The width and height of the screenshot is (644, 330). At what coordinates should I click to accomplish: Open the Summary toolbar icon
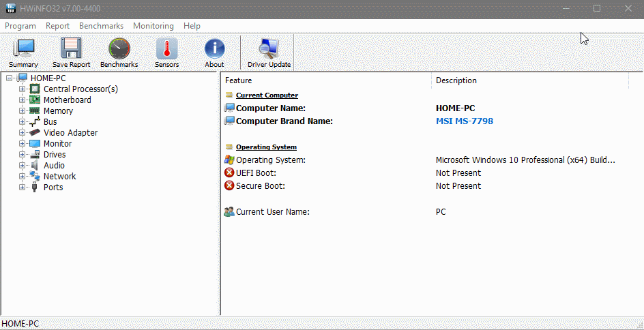pyautogui.click(x=23, y=49)
